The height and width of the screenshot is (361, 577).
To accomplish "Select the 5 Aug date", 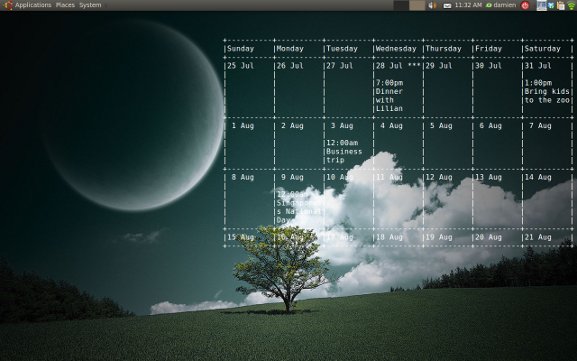I will (x=441, y=126).
